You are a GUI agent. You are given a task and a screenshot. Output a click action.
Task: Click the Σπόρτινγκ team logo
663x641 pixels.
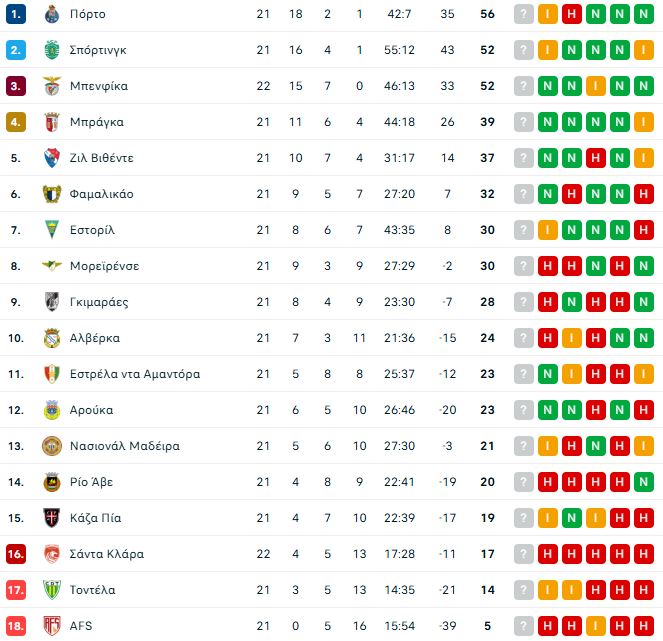pos(52,50)
